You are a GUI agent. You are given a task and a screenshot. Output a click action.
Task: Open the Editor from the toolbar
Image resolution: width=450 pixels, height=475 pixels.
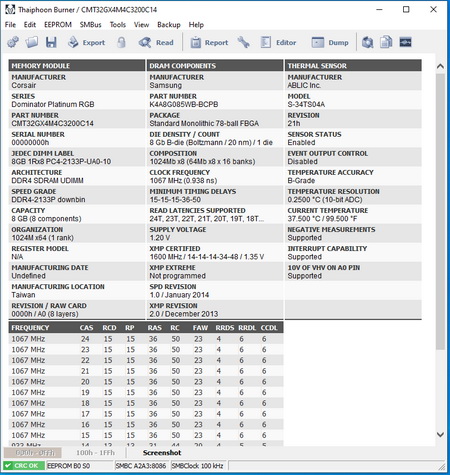278,42
